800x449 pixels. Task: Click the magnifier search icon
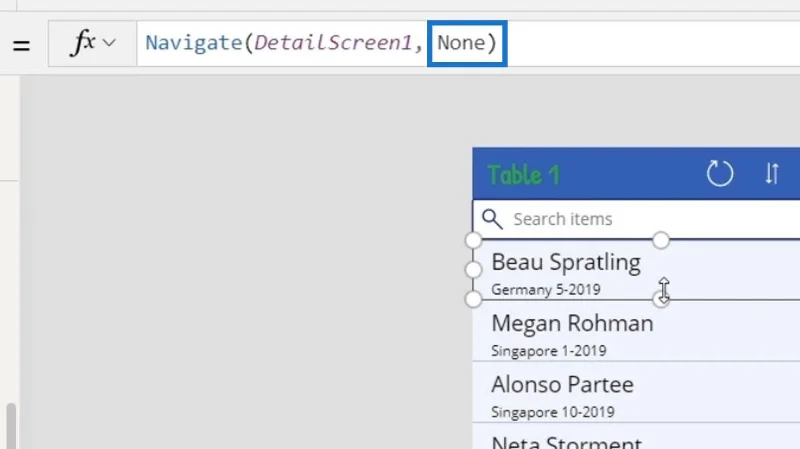(492, 219)
